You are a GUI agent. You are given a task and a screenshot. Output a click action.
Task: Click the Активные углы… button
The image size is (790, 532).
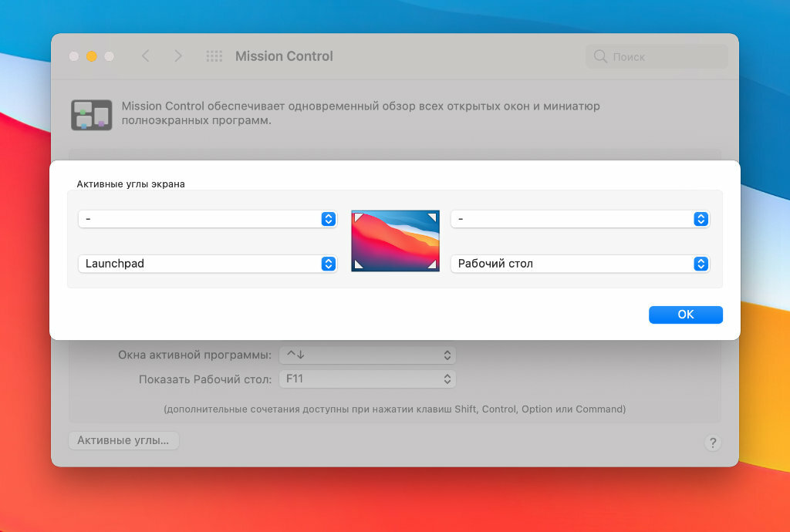[123, 440]
